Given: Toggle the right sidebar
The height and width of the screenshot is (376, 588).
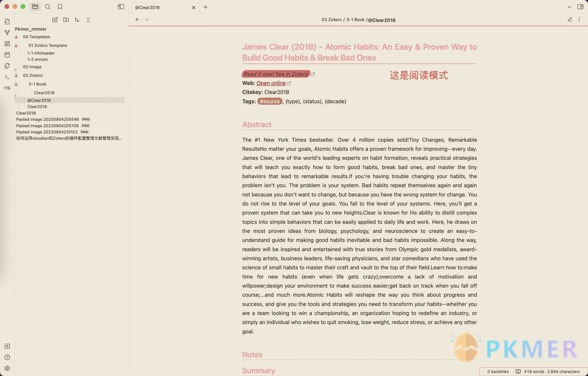Looking at the screenshot, I should click(x=580, y=7).
